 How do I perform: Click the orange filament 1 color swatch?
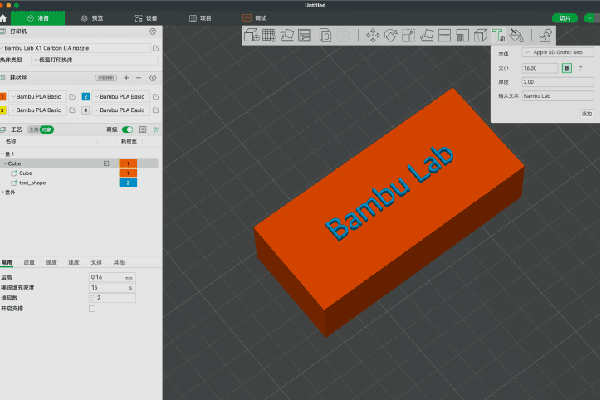point(3,96)
